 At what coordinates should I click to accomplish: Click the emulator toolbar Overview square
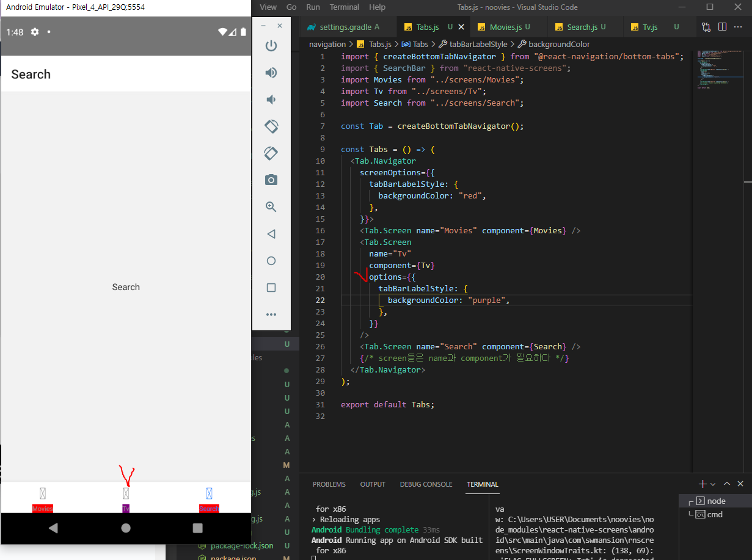pyautogui.click(x=271, y=288)
